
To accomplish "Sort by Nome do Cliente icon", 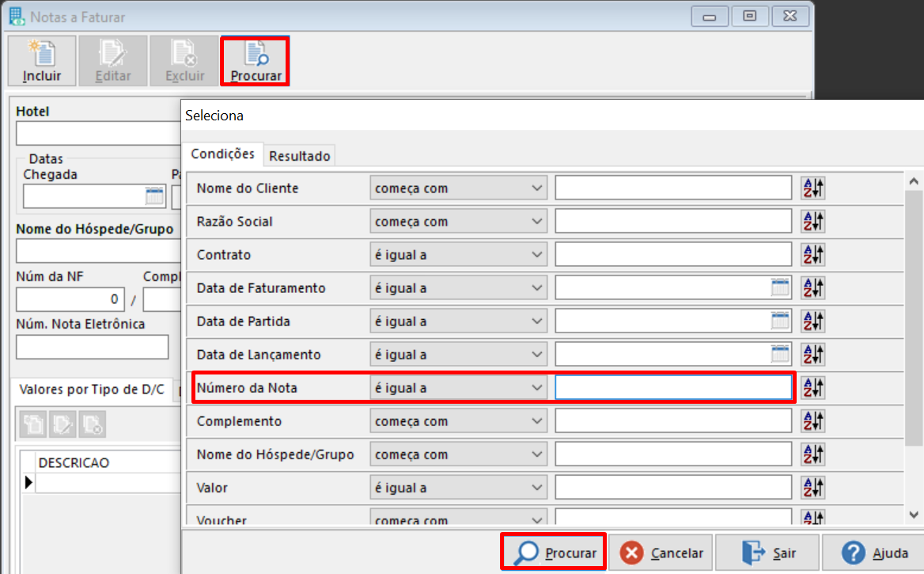I will pyautogui.click(x=812, y=188).
